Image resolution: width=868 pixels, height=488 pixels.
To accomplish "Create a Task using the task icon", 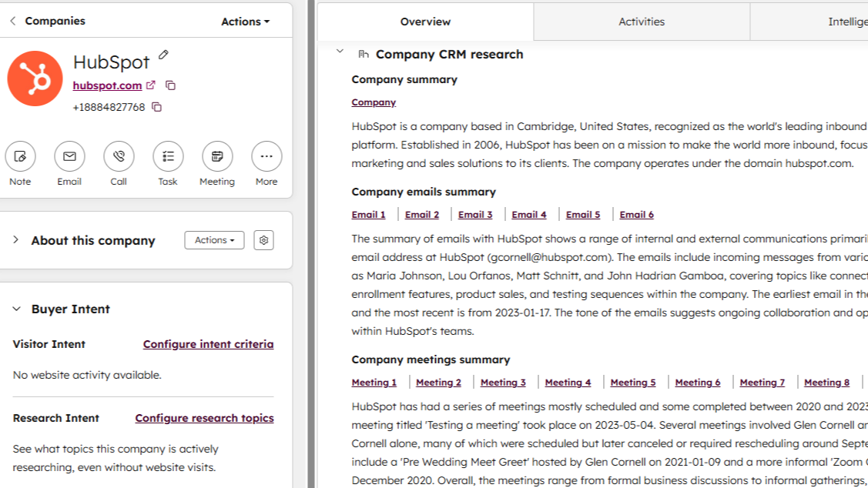I will click(x=168, y=156).
